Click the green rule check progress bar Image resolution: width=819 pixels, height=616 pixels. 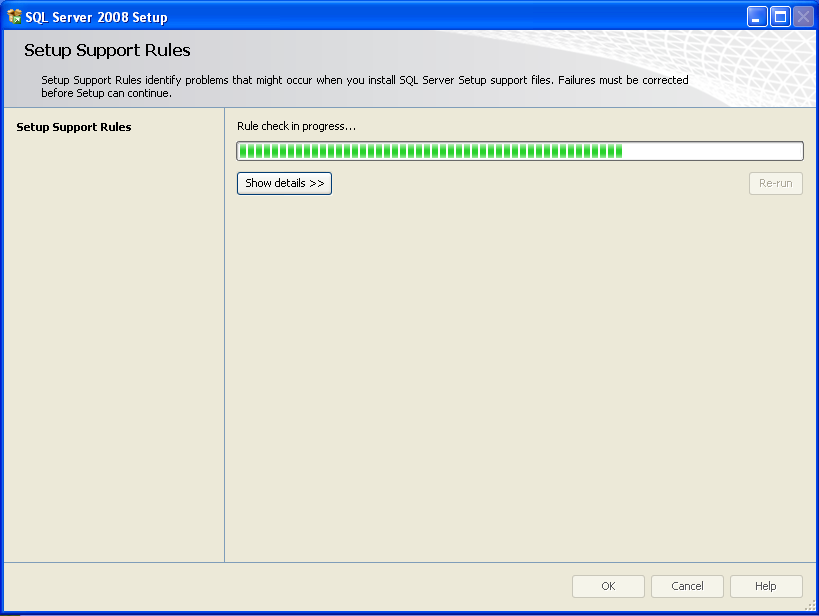pyautogui.click(x=520, y=151)
